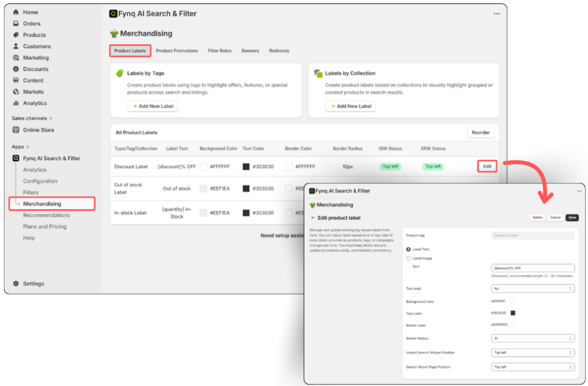This screenshot has width=588, height=386.
Task: Click Add New Label under Labels by Collection
Action: [x=351, y=106]
